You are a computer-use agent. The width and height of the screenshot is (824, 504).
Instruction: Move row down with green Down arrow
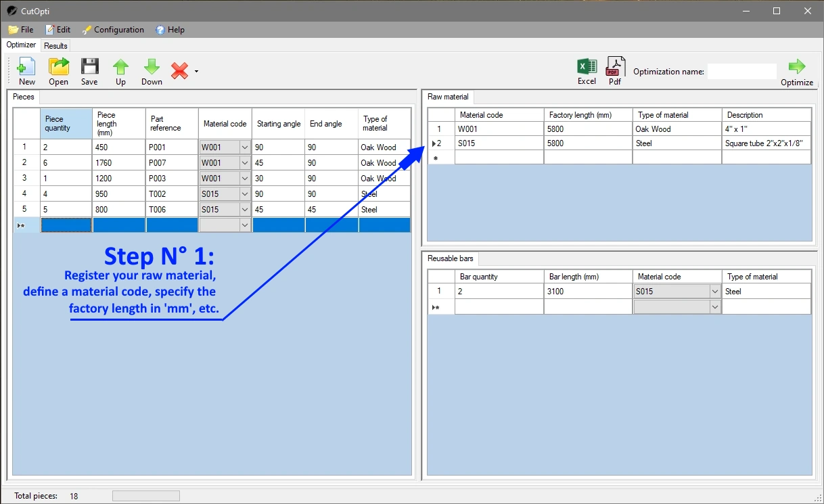click(x=152, y=68)
